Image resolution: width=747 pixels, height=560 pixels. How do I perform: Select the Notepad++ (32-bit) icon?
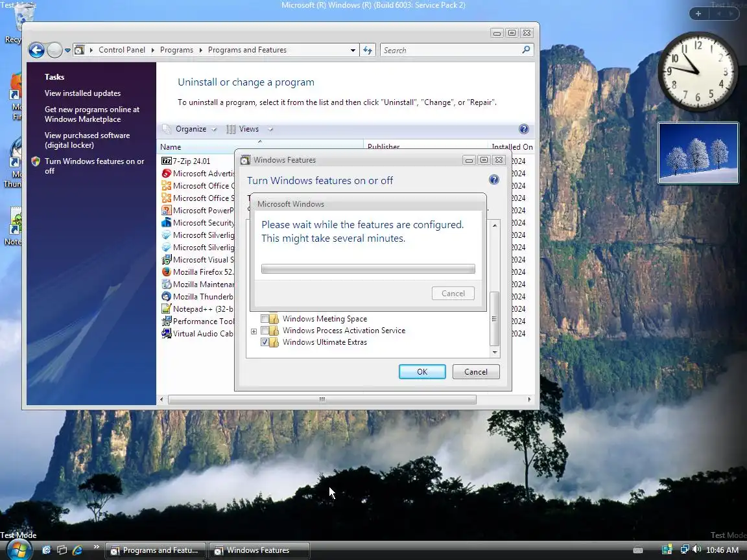(x=166, y=309)
